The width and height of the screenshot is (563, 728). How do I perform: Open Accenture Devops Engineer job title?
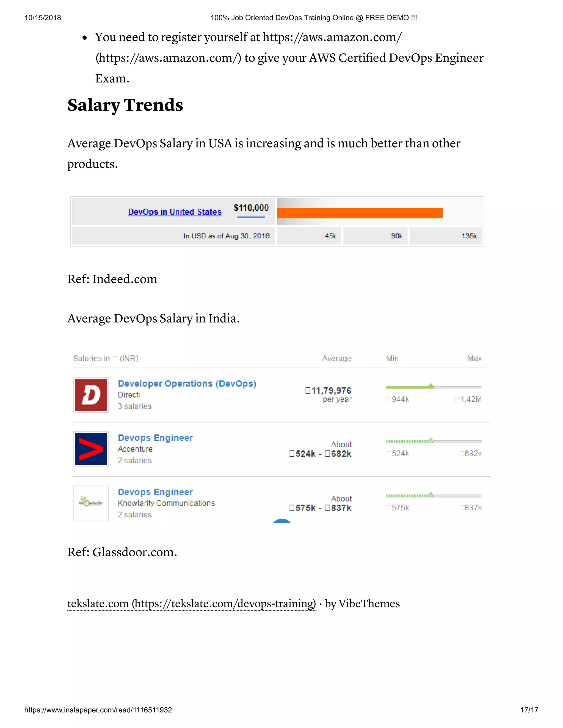pos(155,438)
